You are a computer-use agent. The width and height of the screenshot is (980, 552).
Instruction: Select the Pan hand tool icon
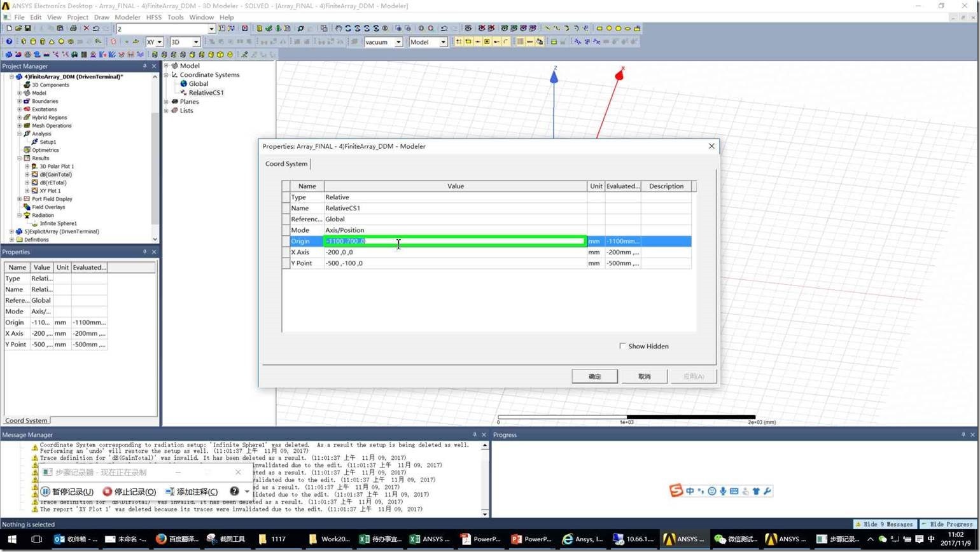click(339, 29)
